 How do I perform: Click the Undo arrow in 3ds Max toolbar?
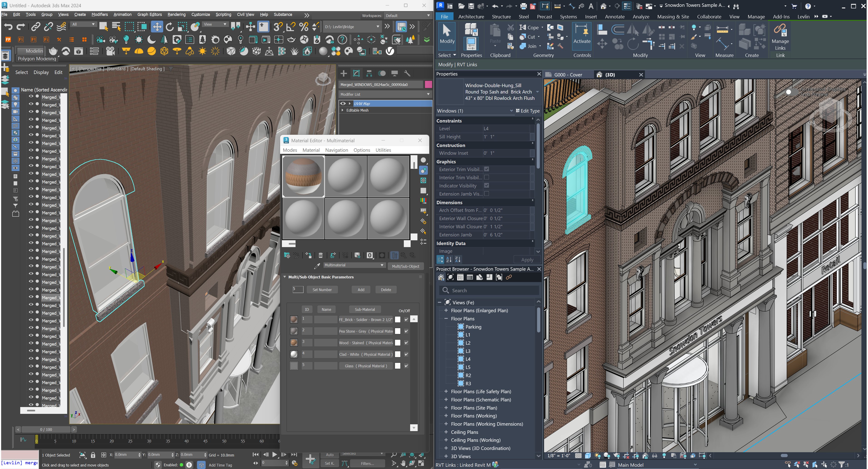point(8,27)
